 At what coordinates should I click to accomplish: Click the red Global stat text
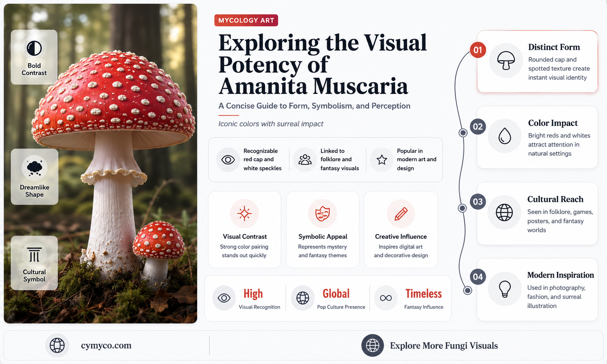(336, 294)
